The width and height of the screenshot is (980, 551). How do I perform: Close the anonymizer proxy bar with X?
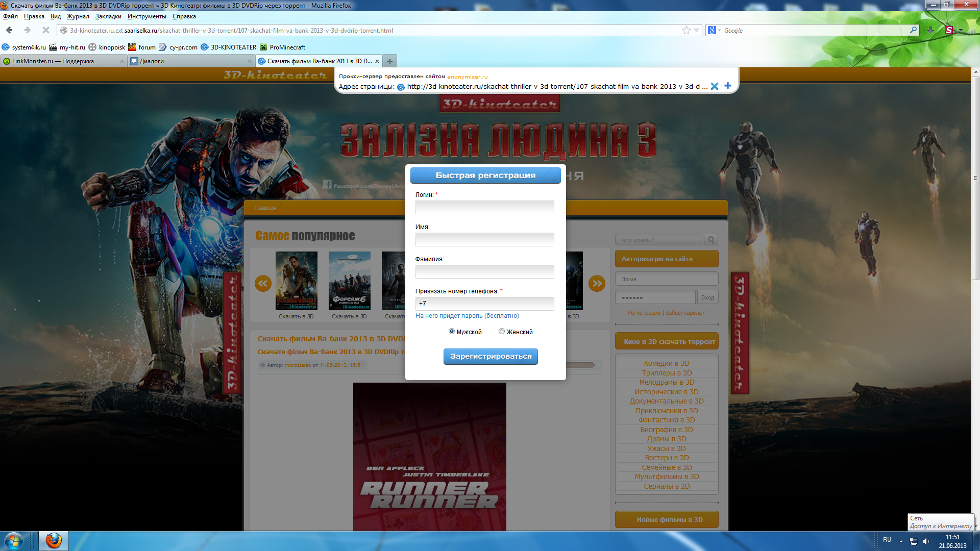point(715,86)
